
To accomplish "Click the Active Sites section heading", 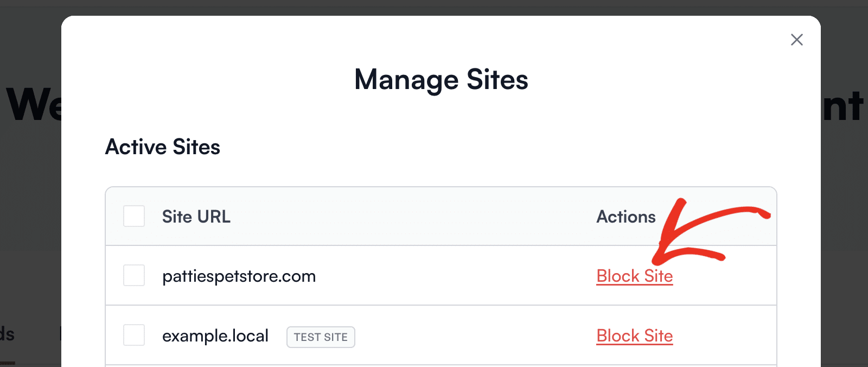I will [x=163, y=147].
